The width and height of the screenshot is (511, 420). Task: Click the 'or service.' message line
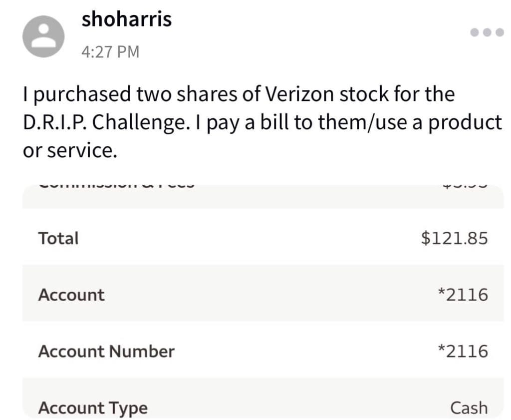click(70, 151)
